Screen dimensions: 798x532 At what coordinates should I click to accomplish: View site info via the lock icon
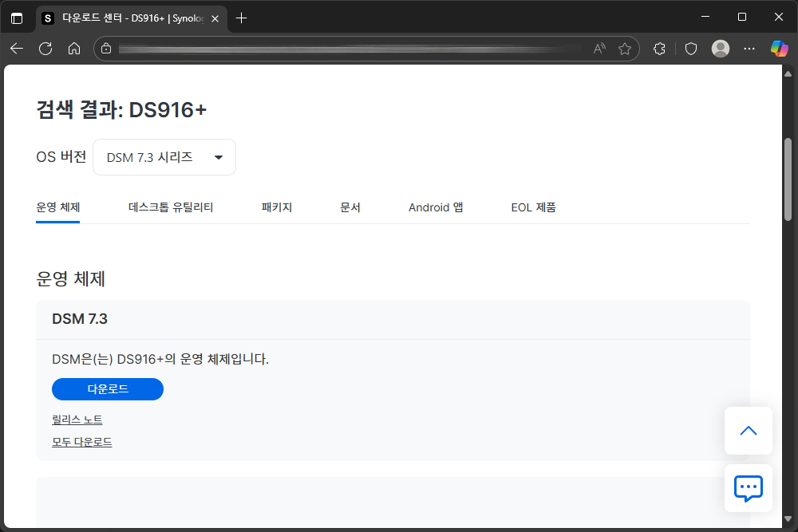(106, 49)
